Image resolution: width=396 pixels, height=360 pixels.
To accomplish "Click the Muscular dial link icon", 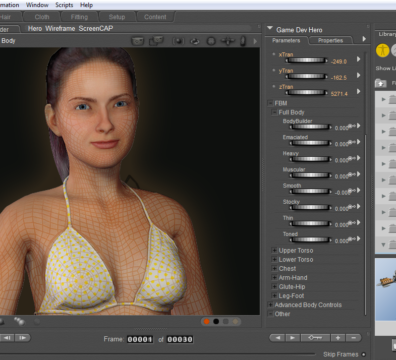I will pos(352,175).
